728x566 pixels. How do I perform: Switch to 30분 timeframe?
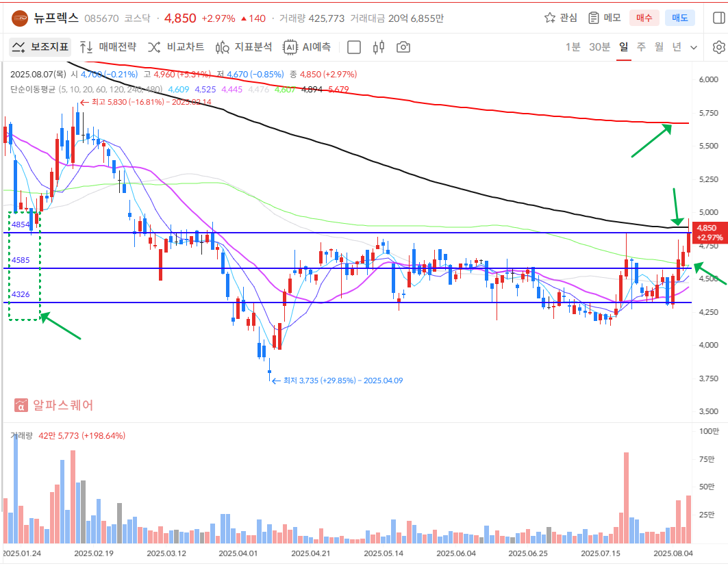(599, 47)
